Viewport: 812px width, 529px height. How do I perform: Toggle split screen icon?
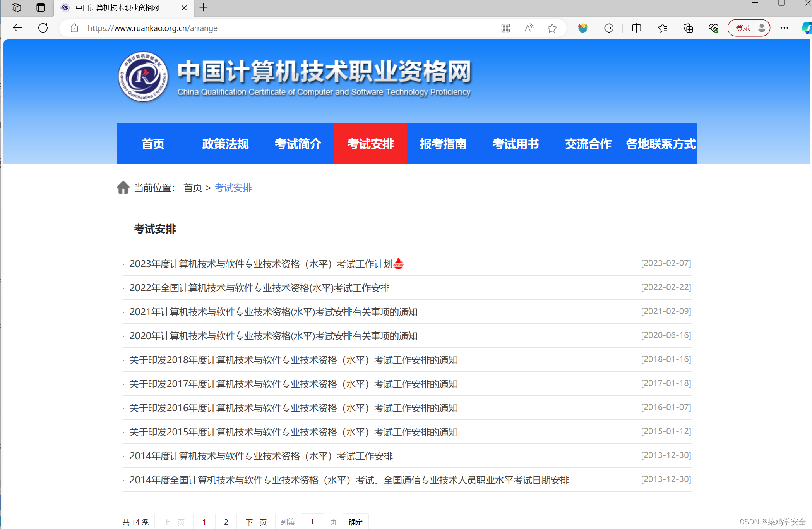[636, 28]
